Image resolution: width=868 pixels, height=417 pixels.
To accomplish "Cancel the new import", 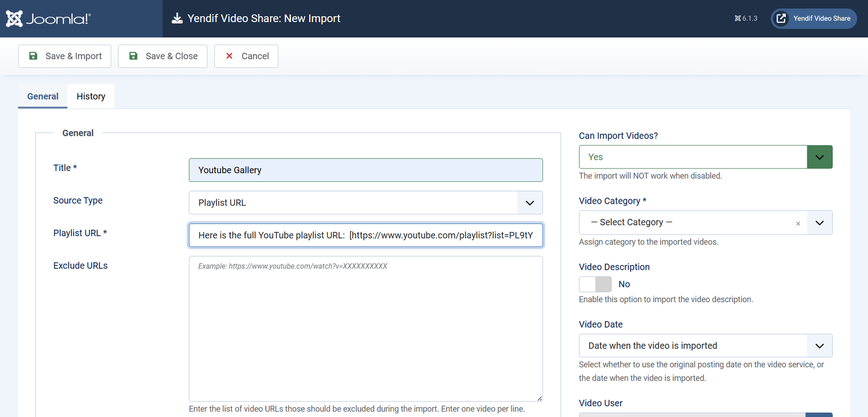I will click(x=246, y=56).
